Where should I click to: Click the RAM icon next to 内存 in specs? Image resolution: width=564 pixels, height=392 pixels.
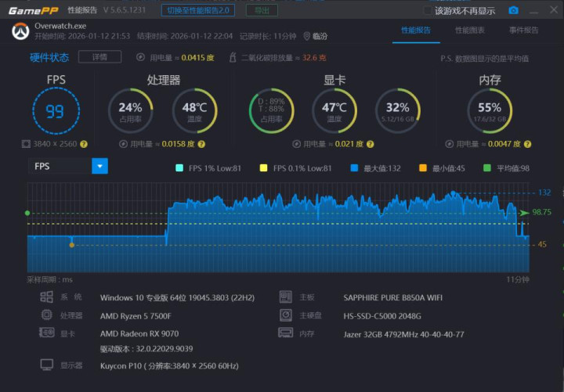coord(286,333)
